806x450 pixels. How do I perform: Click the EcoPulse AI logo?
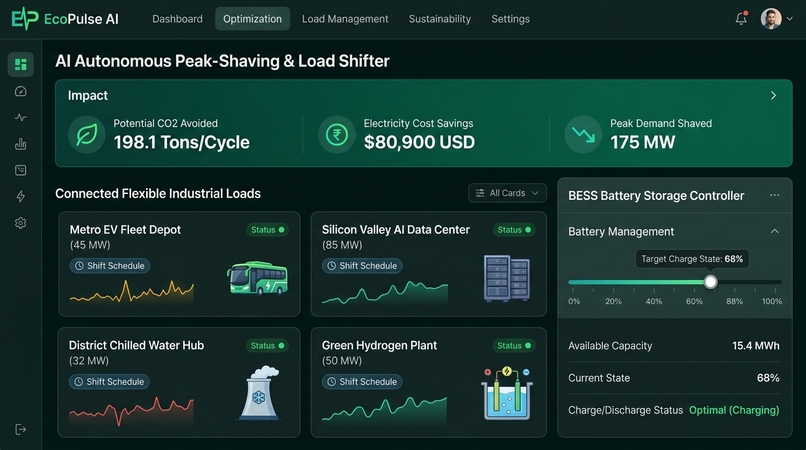pyautogui.click(x=65, y=19)
